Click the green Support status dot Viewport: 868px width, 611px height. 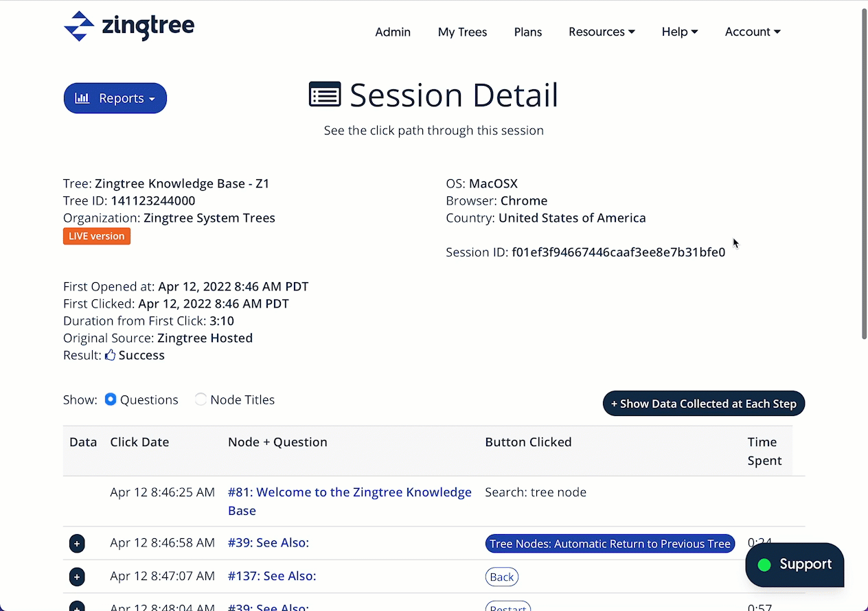[764, 564]
